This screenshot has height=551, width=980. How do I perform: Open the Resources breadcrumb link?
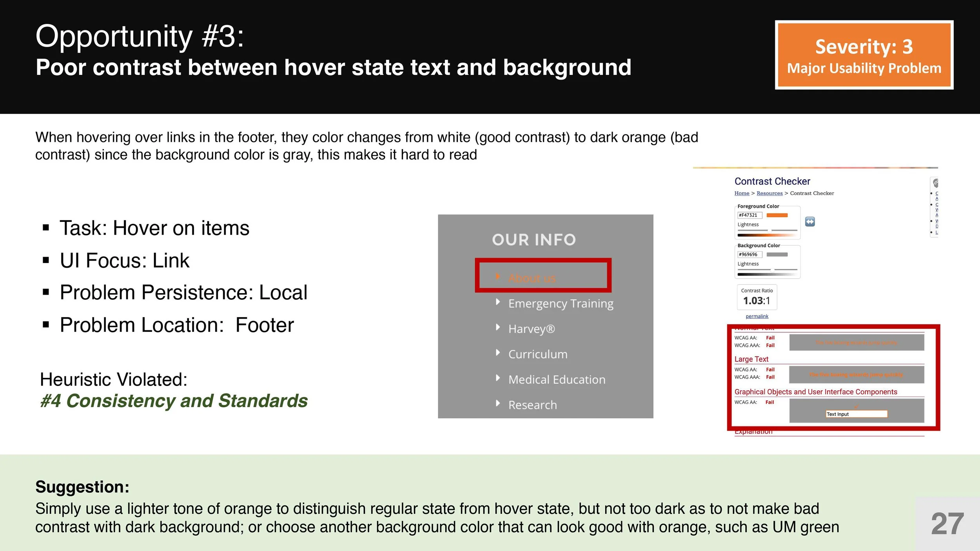click(769, 193)
